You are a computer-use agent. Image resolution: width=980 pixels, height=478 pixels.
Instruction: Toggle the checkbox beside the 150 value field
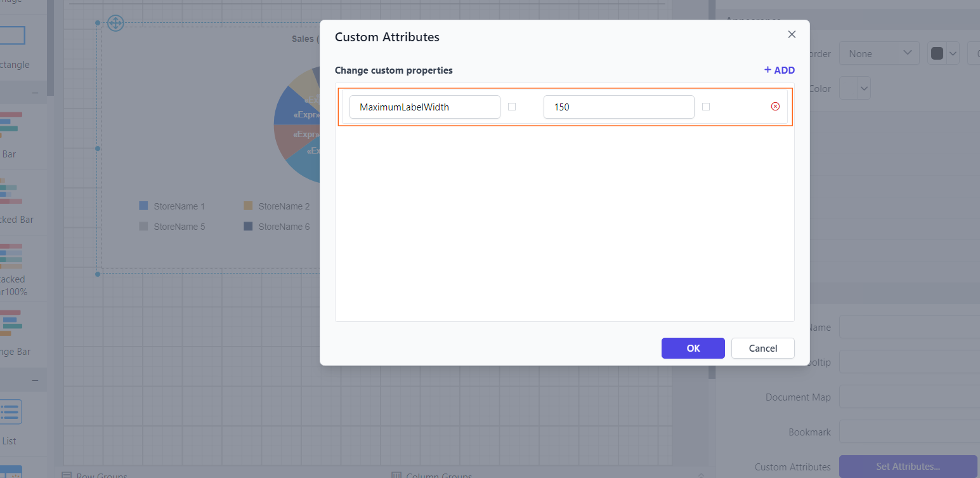click(x=706, y=107)
